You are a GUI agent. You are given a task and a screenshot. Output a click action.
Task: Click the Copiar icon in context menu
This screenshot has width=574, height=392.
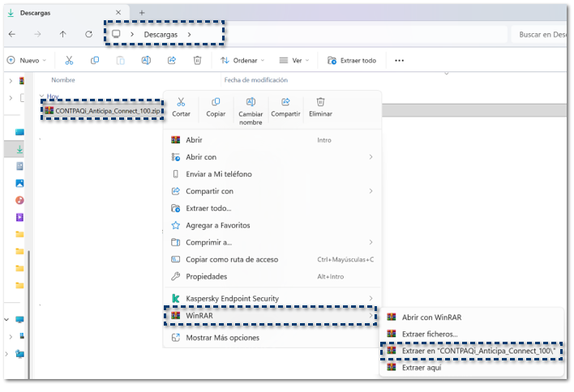click(216, 102)
